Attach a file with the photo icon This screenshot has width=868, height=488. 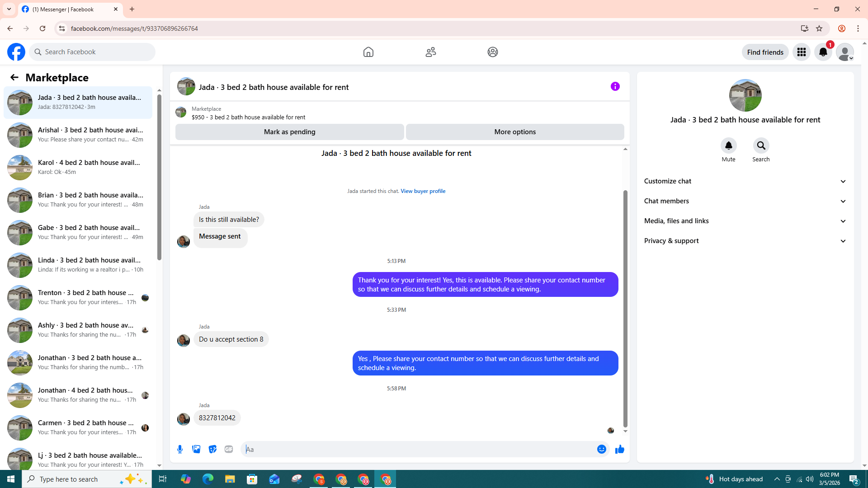196,449
